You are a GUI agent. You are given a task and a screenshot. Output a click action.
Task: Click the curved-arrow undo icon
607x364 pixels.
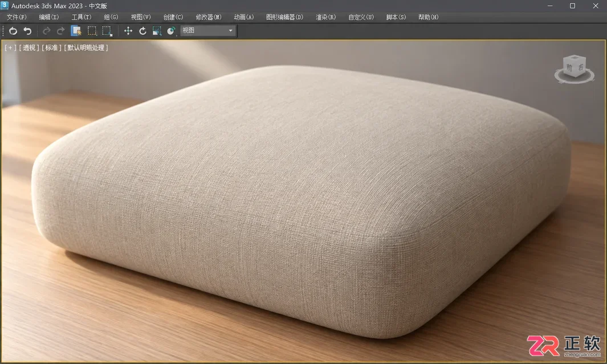pyautogui.click(x=27, y=31)
